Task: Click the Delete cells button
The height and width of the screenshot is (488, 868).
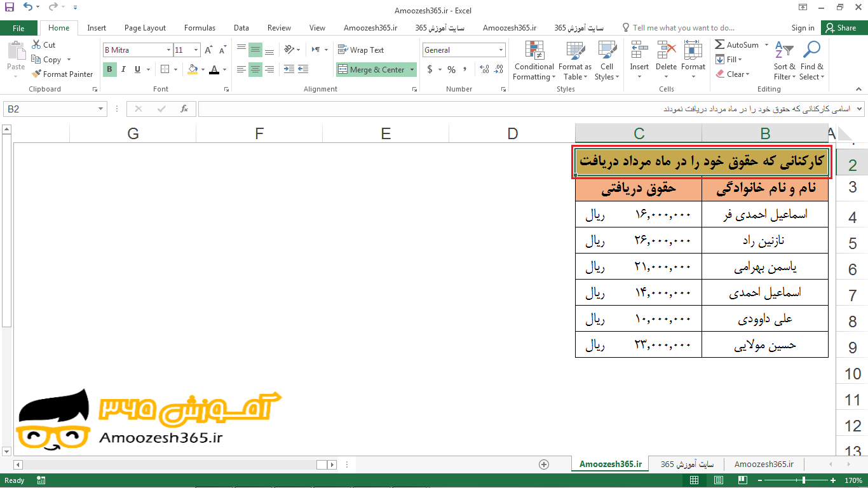Action: [666, 61]
